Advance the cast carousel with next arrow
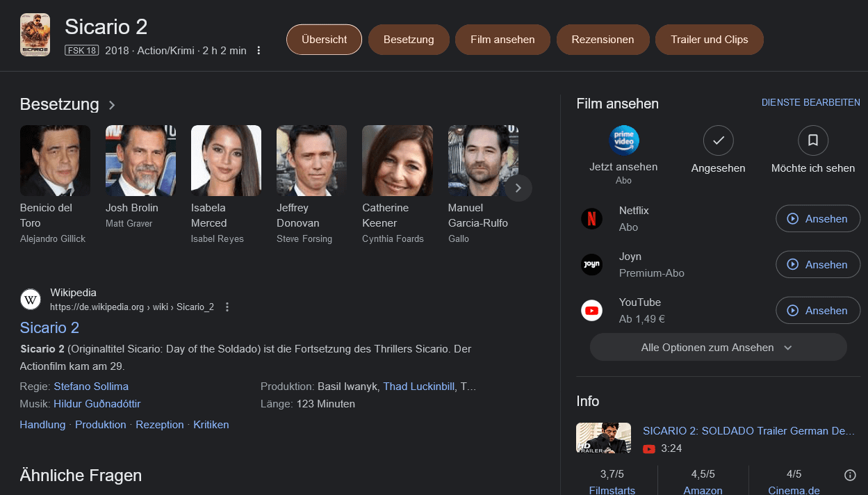868x495 pixels. pos(518,188)
